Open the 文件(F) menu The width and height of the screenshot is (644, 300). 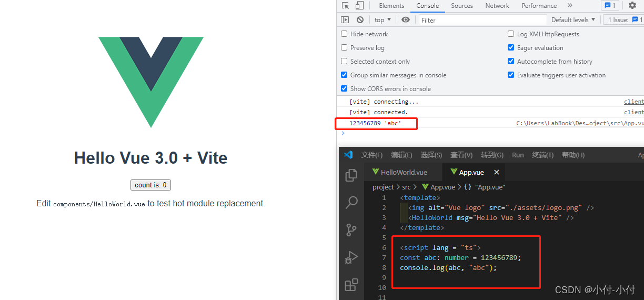pos(372,155)
